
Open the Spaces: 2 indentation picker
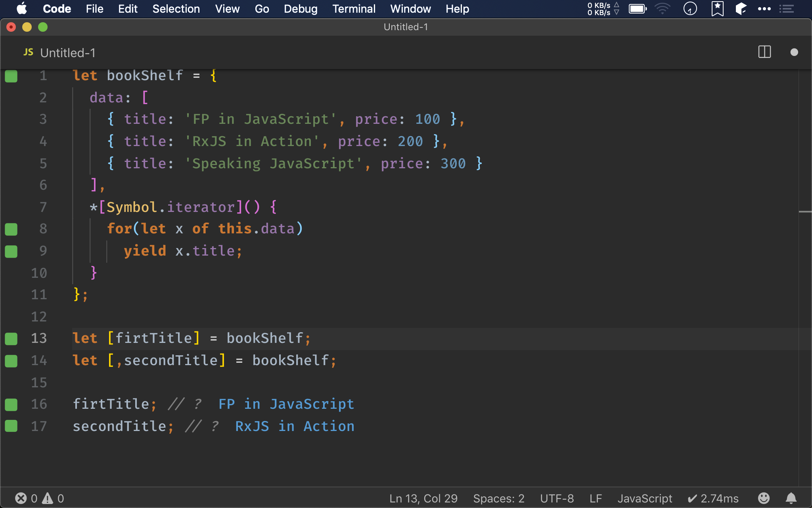pos(498,498)
